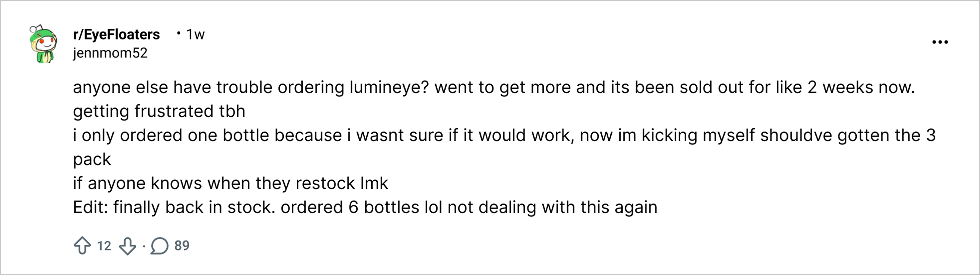The height and width of the screenshot is (275, 980).
Task: Go to the r/EyeFloaters subreddit
Action: click(116, 35)
